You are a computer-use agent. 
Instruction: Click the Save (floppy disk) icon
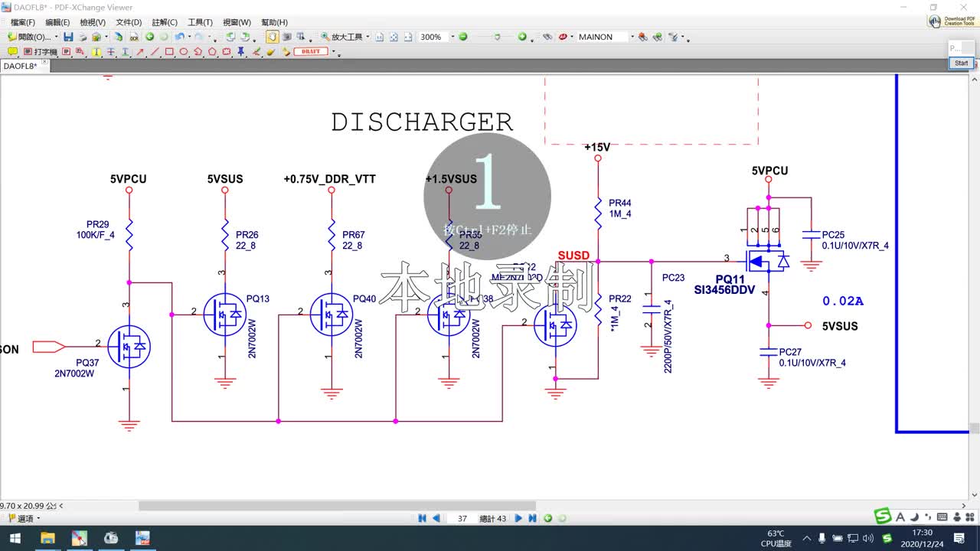(68, 37)
